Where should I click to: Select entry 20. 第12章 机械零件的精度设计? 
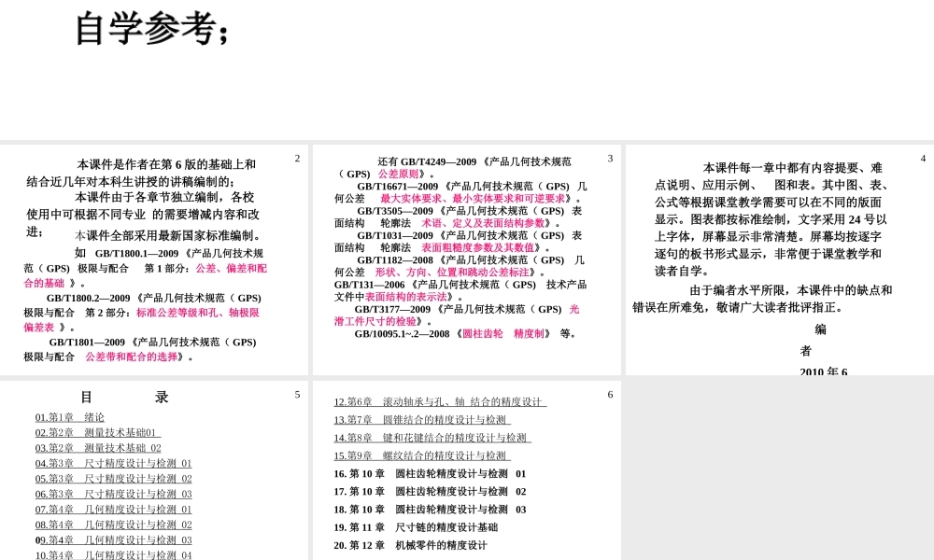point(410,545)
